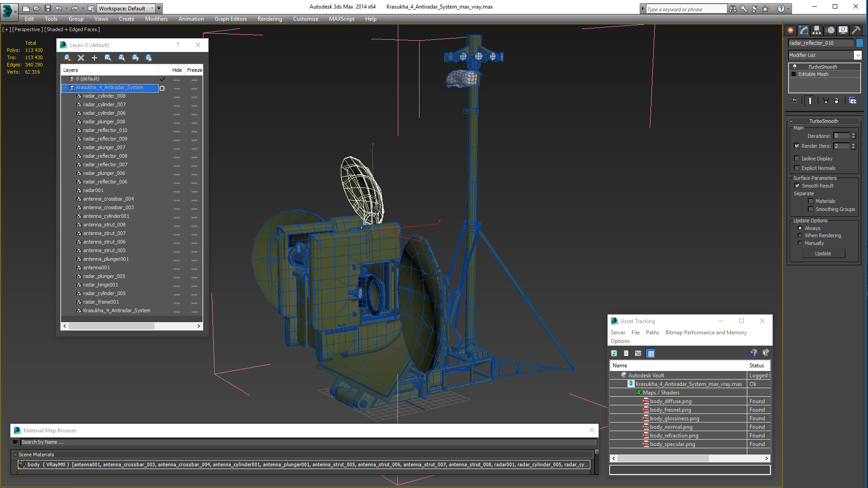Click Remove modifier trash icon in stack
Viewport: 868px width, 488px height.
[x=836, y=101]
